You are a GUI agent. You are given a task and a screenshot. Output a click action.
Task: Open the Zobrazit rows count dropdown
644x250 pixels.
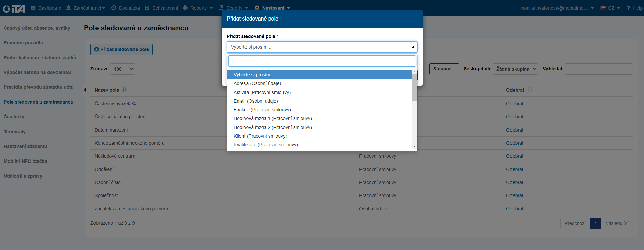click(x=122, y=69)
